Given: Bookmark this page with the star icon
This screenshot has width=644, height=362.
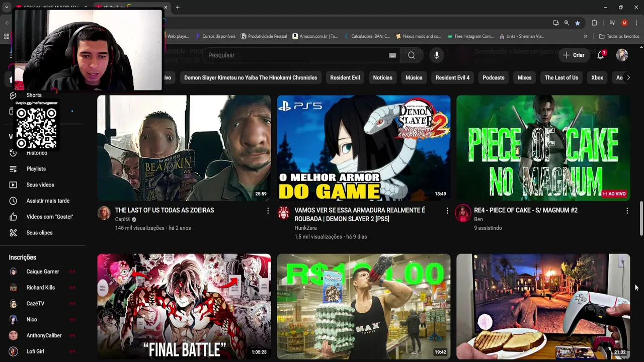Looking at the screenshot, I should click(x=578, y=23).
